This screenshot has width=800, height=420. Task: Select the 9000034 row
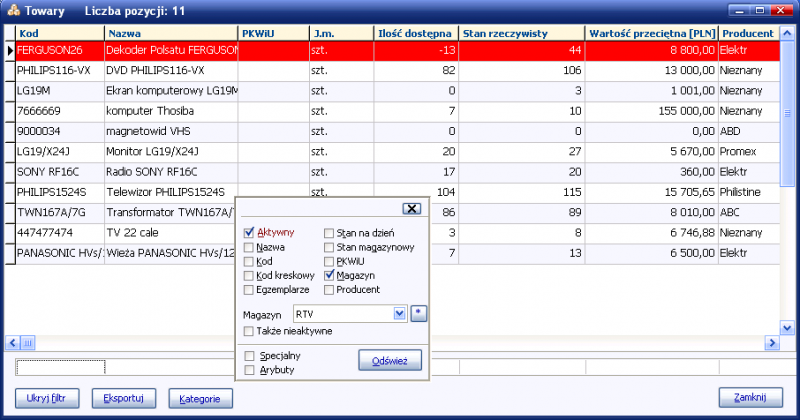[x=397, y=132]
